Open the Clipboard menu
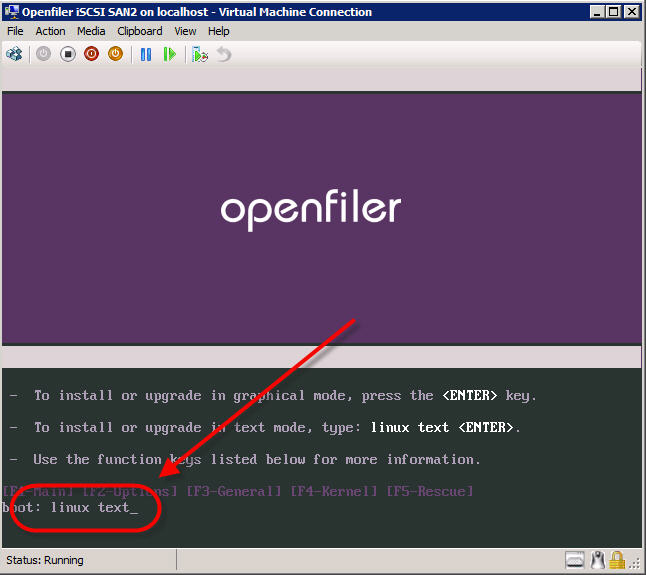This screenshot has width=646, height=575. (139, 31)
